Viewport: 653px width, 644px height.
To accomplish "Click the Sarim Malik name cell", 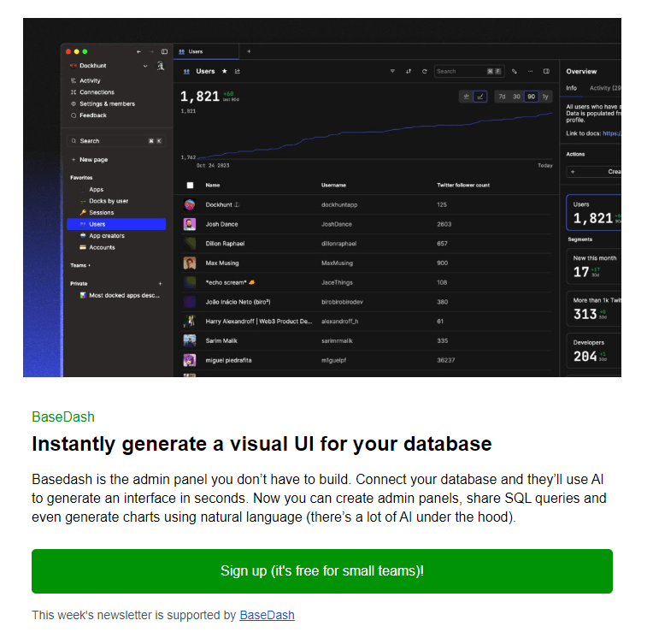I will point(221,341).
